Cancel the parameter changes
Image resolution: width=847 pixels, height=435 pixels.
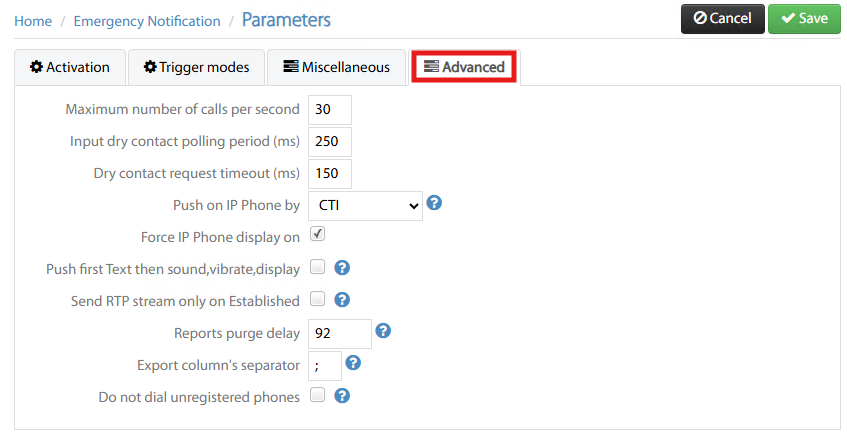tap(722, 19)
